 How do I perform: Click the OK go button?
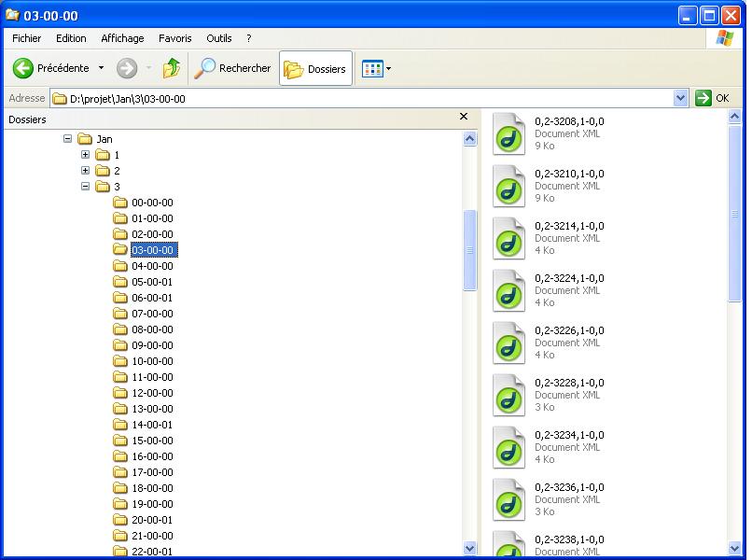pos(712,98)
